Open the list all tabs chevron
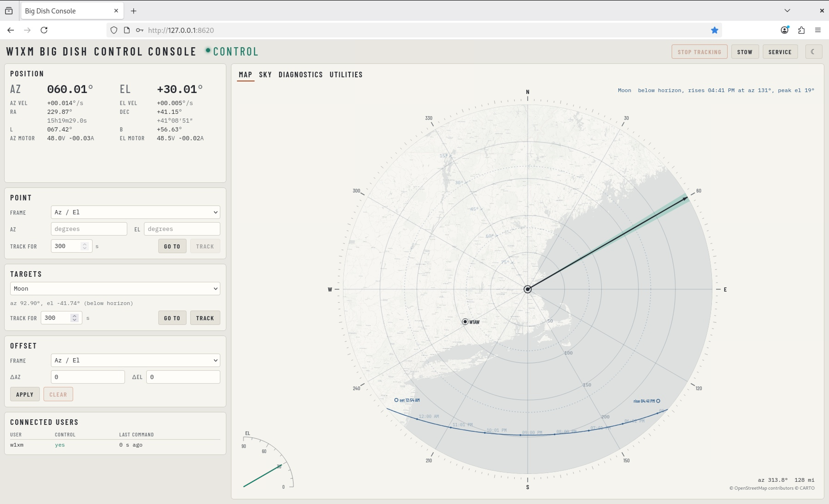Image resolution: width=829 pixels, height=504 pixels. (x=787, y=11)
